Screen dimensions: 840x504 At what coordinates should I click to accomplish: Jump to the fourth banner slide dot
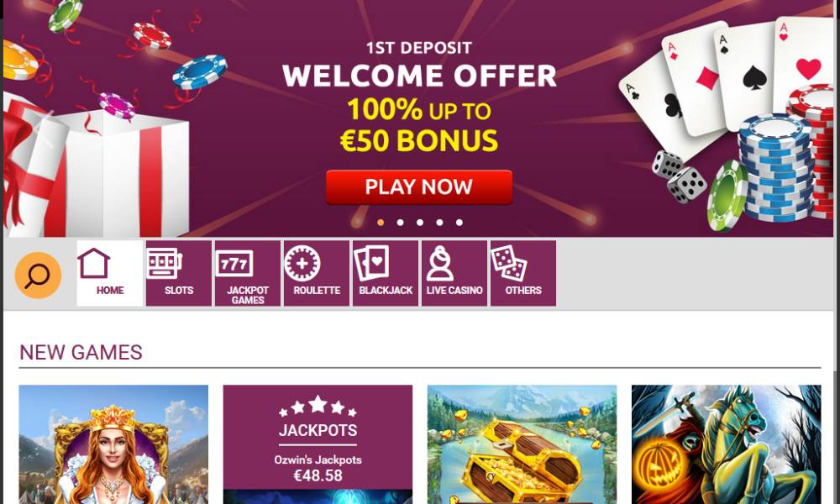pyautogui.click(x=439, y=223)
